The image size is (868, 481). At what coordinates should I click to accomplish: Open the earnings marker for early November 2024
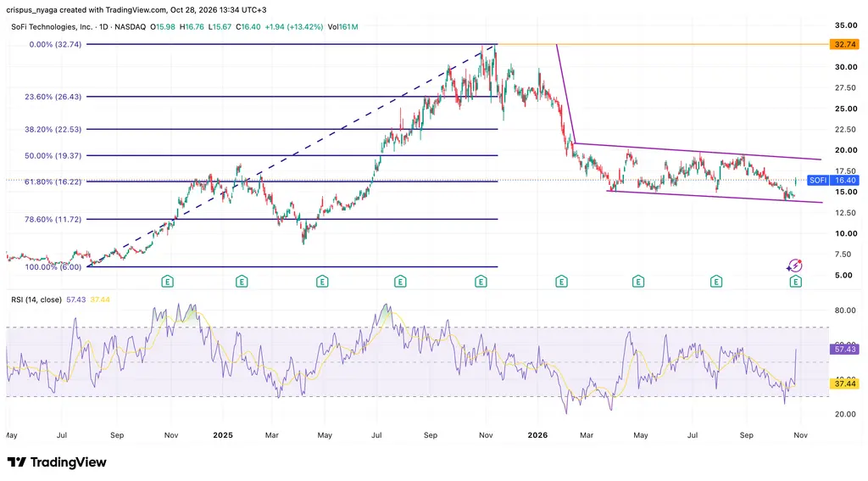coord(167,282)
